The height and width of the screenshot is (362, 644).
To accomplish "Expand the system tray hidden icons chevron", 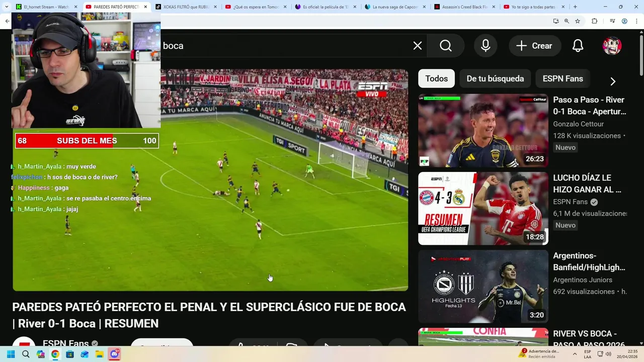I will click(575, 354).
